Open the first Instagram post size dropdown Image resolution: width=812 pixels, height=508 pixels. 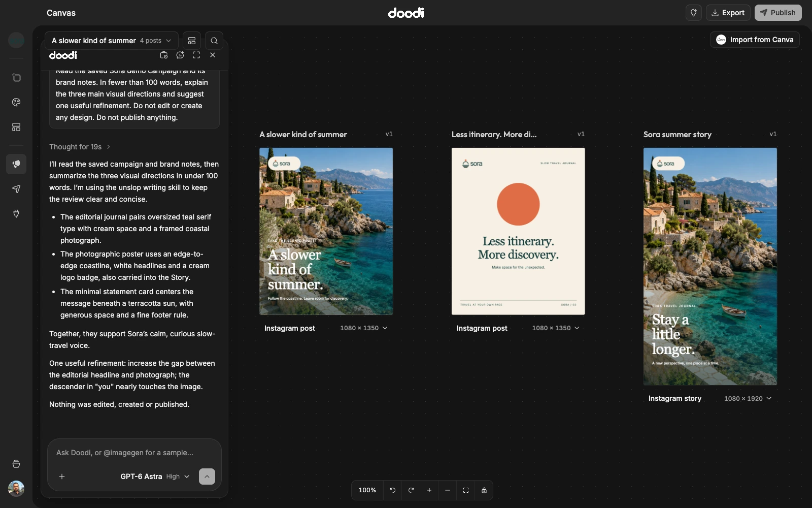(x=364, y=328)
